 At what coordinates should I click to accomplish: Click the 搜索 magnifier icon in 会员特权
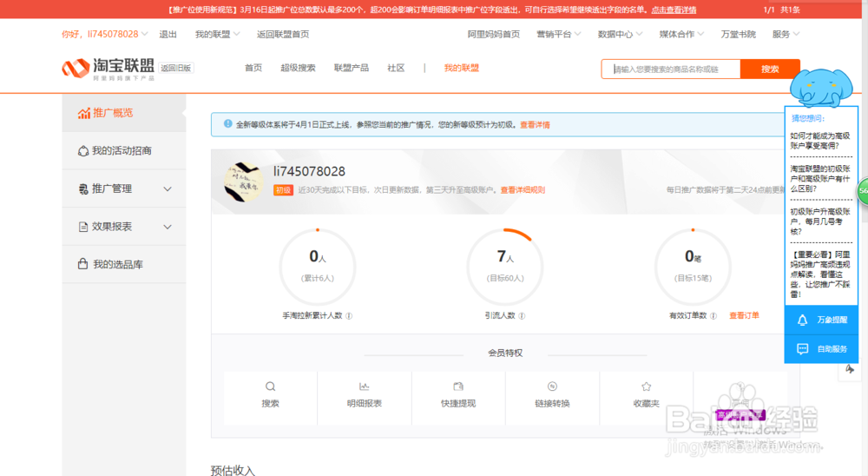tap(270, 387)
